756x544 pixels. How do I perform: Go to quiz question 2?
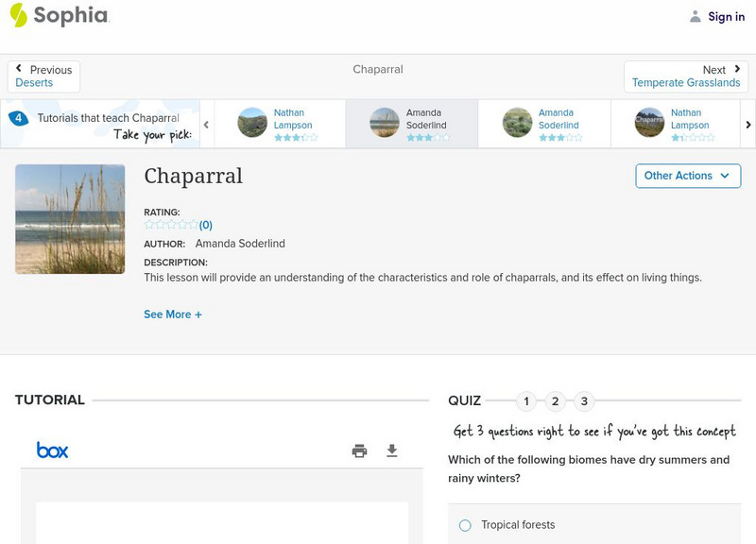point(556,401)
